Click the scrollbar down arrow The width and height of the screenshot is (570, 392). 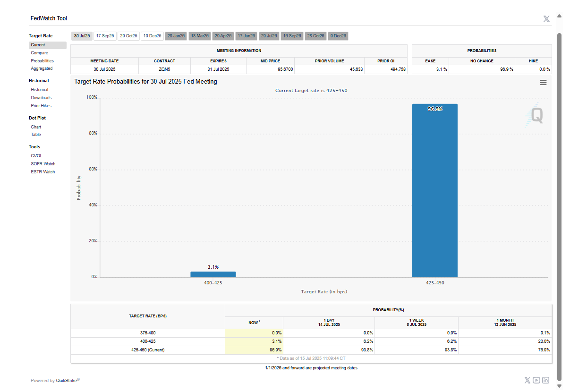tap(559, 386)
